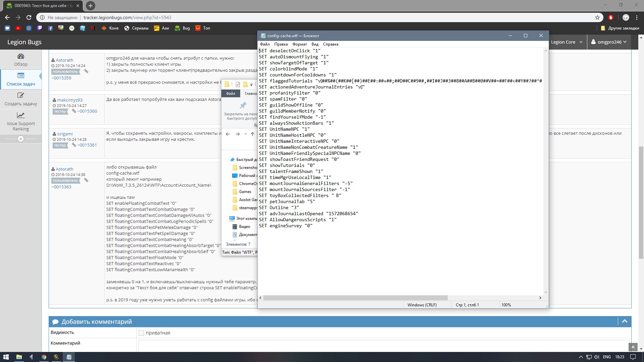Click into the Комментарий text field
Viewport: 644px width, 362px height.
pyautogui.click(x=382, y=345)
